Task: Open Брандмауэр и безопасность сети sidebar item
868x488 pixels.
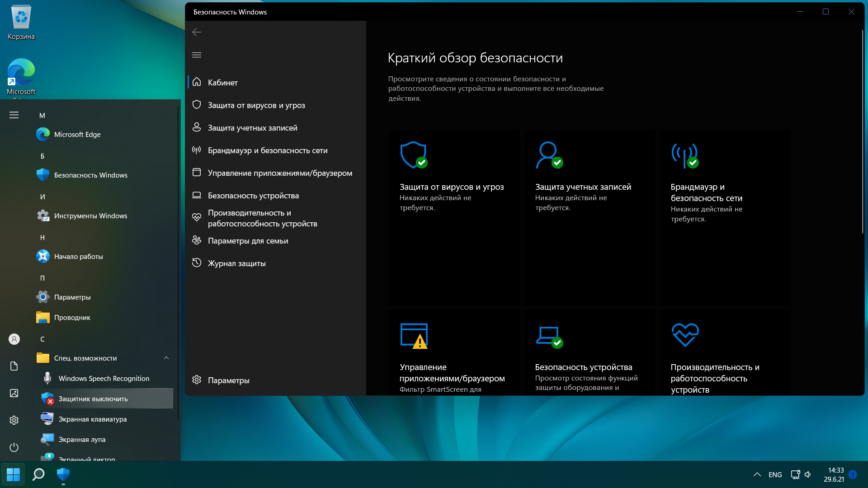Action: (267, 150)
